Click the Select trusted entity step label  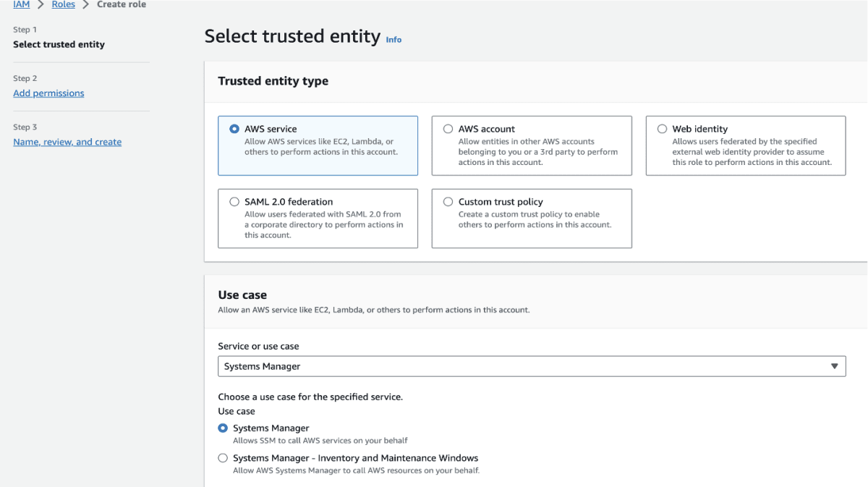click(59, 44)
